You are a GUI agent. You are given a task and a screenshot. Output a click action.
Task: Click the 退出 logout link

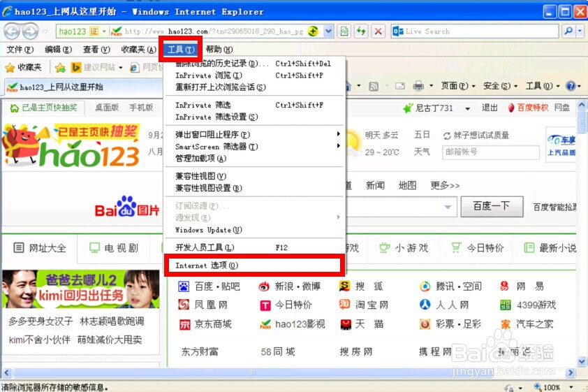[490, 108]
